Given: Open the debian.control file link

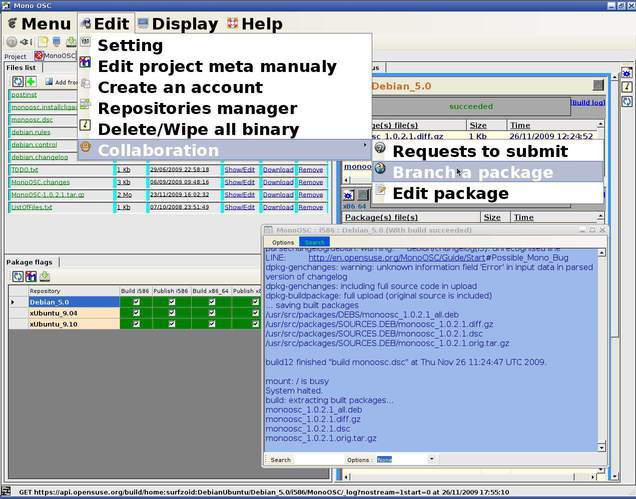Looking at the screenshot, I should click(x=34, y=144).
